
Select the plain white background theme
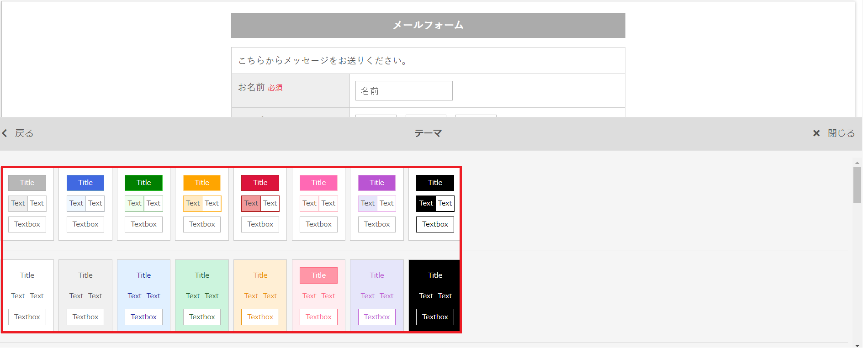(27, 296)
